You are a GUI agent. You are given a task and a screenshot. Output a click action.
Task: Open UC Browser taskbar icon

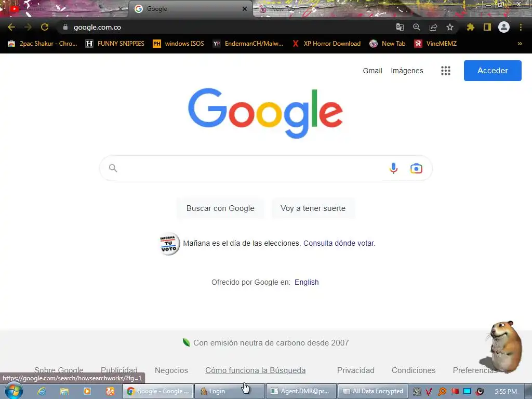coord(110,391)
